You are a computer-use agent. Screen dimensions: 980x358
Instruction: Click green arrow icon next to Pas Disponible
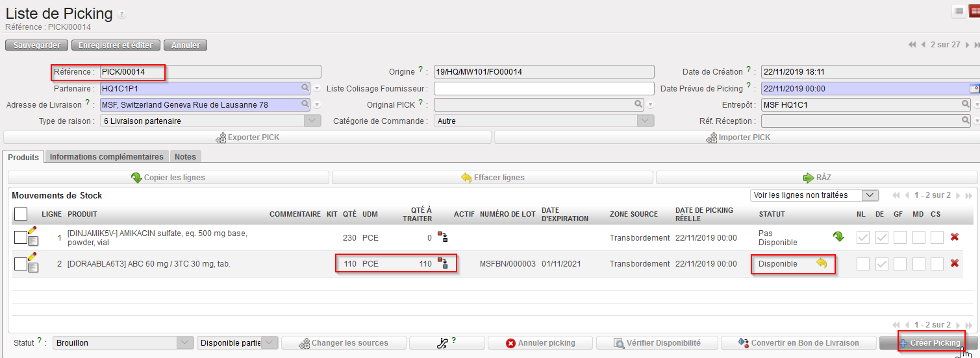[838, 237]
